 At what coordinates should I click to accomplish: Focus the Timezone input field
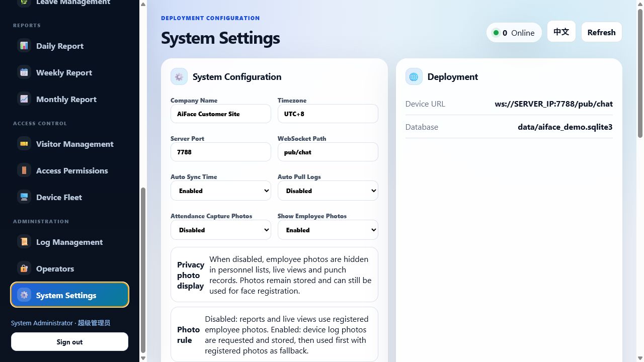(x=328, y=114)
